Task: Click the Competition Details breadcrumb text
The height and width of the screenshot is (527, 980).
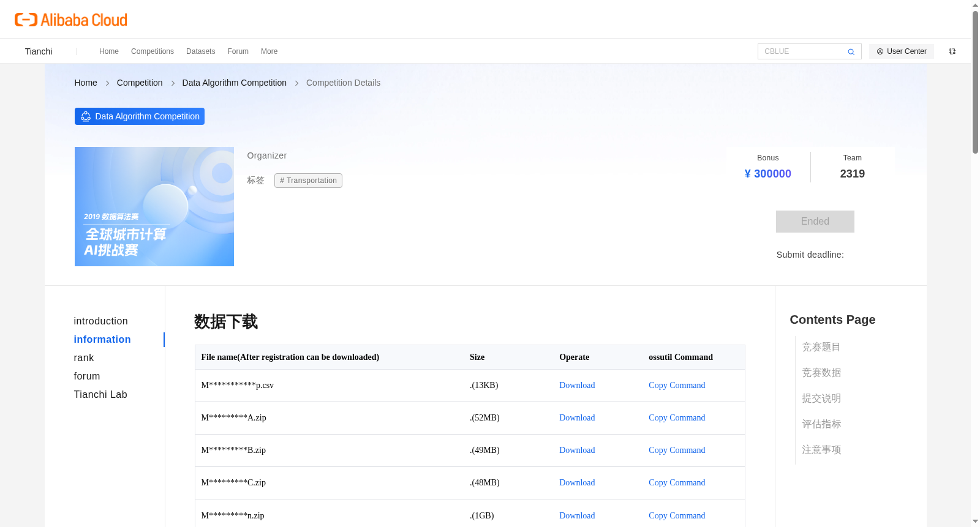Action: point(343,83)
